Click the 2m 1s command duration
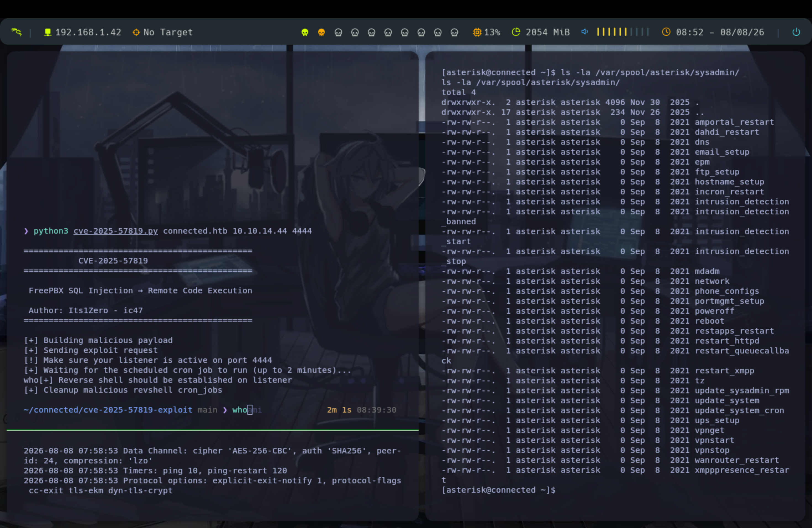The width and height of the screenshot is (812, 528). (339, 410)
